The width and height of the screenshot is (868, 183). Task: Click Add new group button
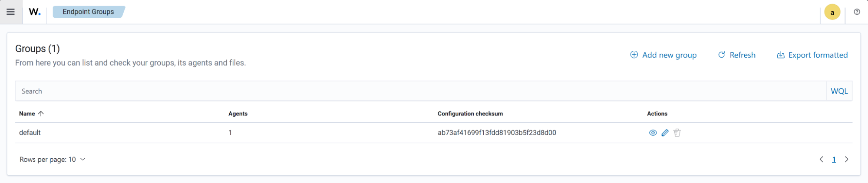[663, 55]
